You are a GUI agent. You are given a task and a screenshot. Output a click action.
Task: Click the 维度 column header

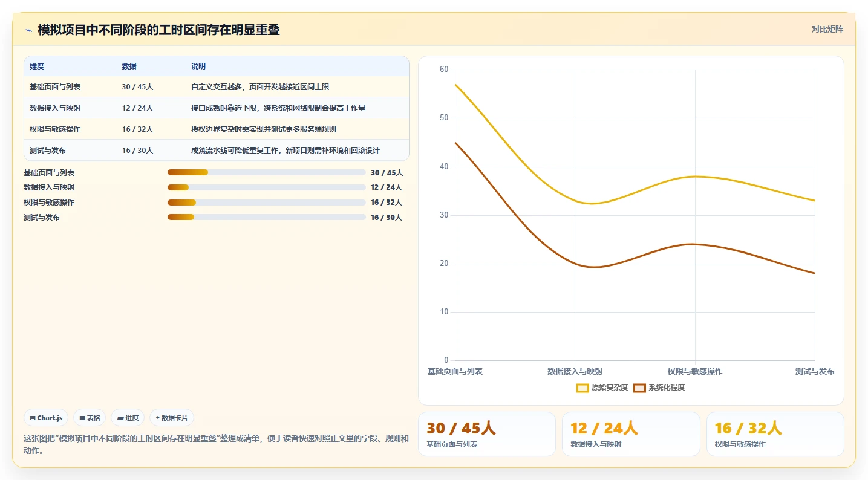[37, 66]
